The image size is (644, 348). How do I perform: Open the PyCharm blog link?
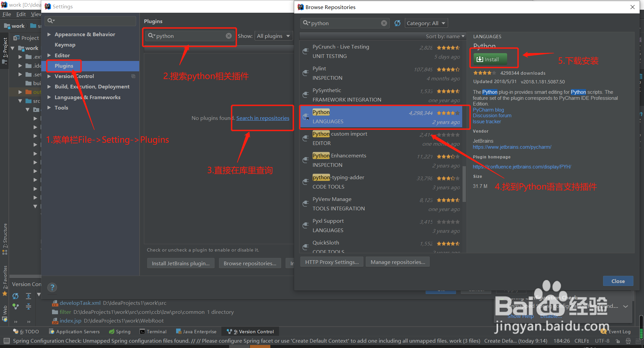488,110
